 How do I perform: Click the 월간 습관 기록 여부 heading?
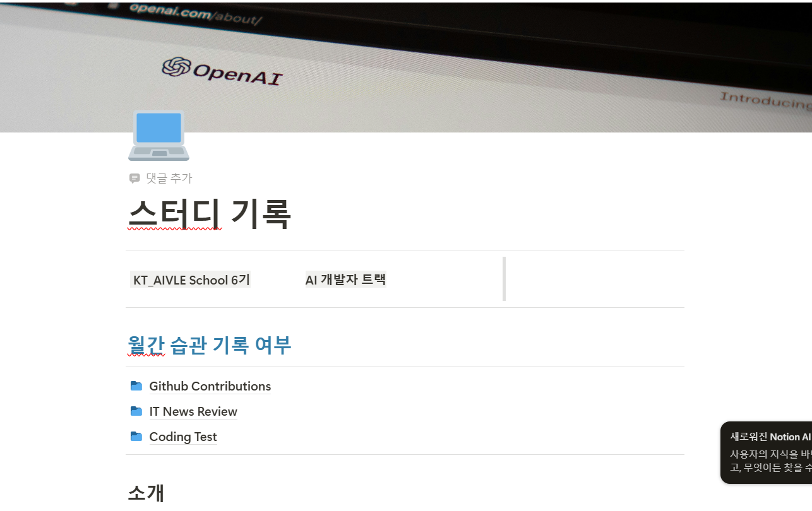tap(209, 345)
